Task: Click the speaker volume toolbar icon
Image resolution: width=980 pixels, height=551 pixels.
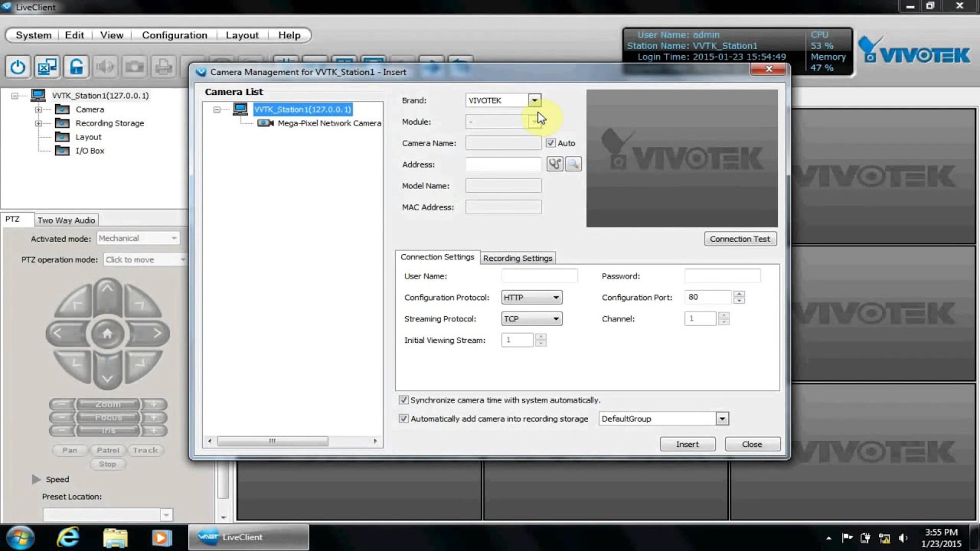Action: pos(106,67)
